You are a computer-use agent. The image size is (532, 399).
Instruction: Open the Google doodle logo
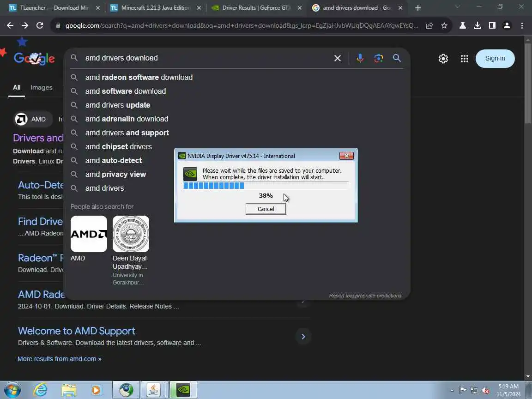pos(34,58)
